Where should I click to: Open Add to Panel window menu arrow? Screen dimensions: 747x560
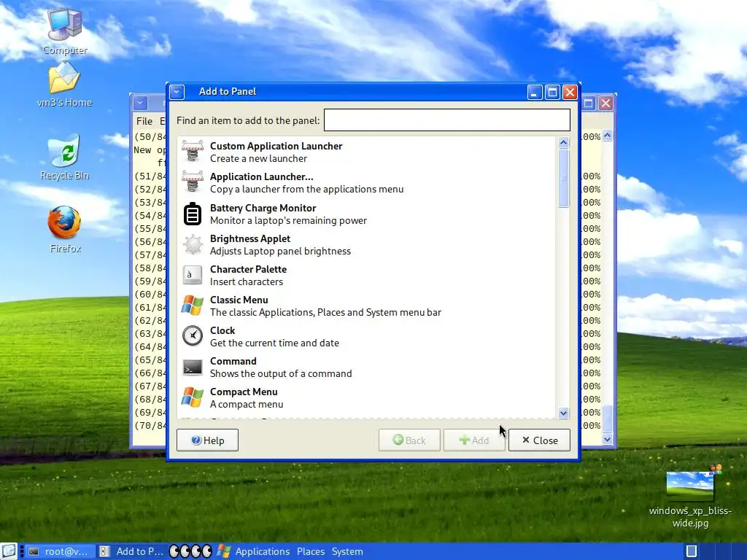(x=177, y=92)
